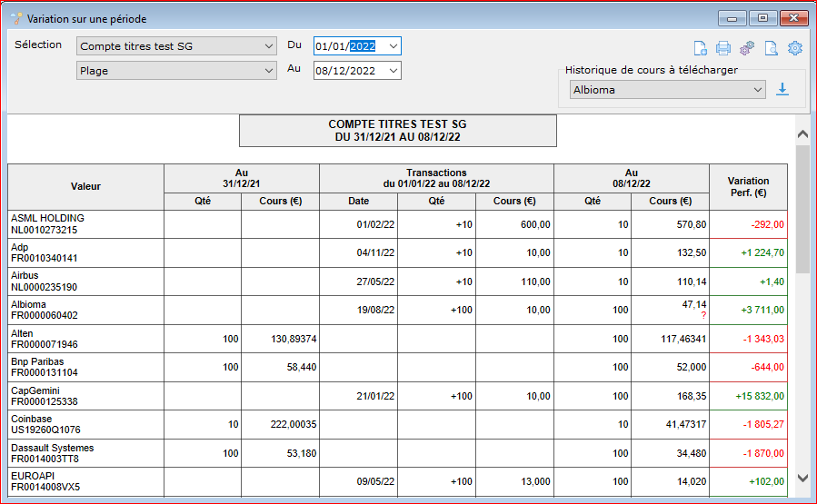Select the EUROAPI FR0014008VX5 cell
The width and height of the screenshot is (817, 504).
[x=86, y=481]
